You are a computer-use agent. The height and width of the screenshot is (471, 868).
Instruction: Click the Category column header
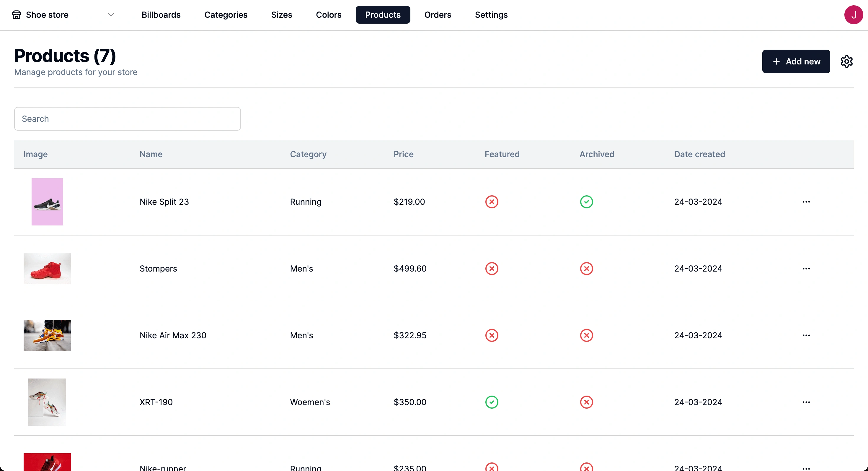308,155
